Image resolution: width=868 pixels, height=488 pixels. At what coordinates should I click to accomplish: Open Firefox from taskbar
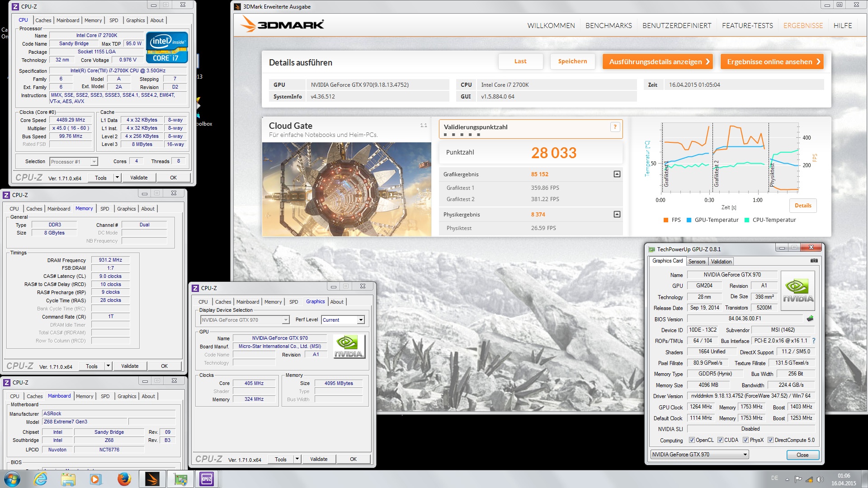(124, 479)
